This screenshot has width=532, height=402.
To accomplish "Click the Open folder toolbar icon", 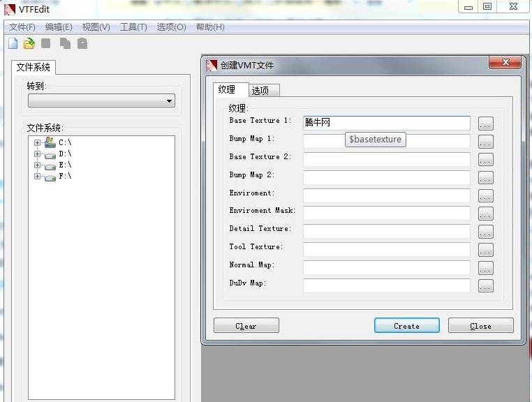I will 29,44.
